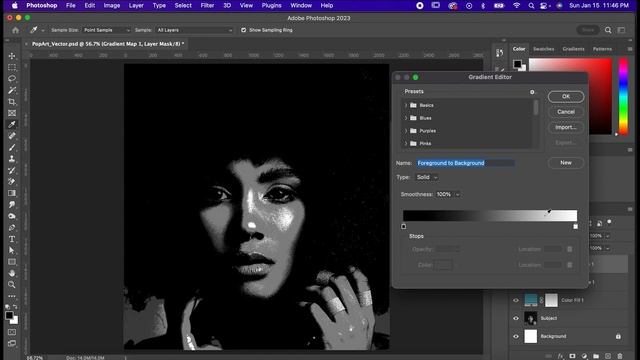The width and height of the screenshot is (640, 360).
Task: Click the Home icon in options bar
Action: [x=16, y=30]
